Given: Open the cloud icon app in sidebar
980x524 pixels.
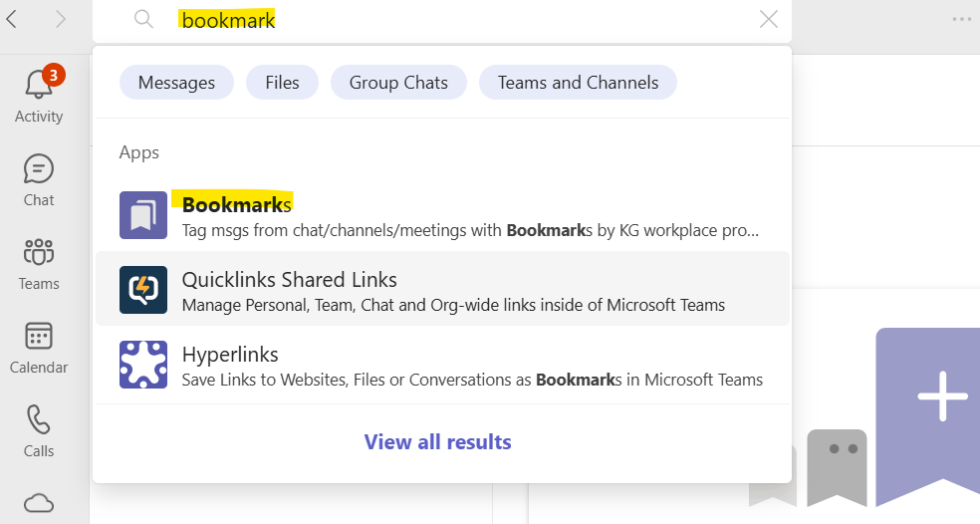Looking at the screenshot, I should point(39,503).
